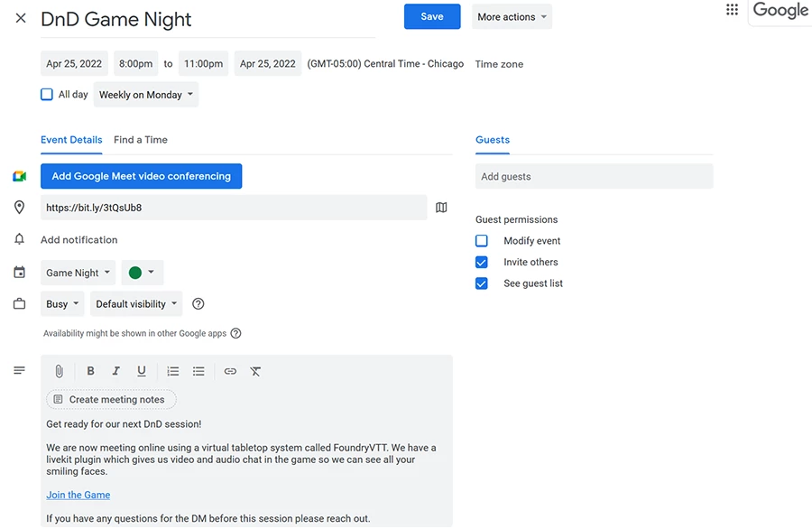
Task: Click the Add guests input field
Action: (594, 176)
